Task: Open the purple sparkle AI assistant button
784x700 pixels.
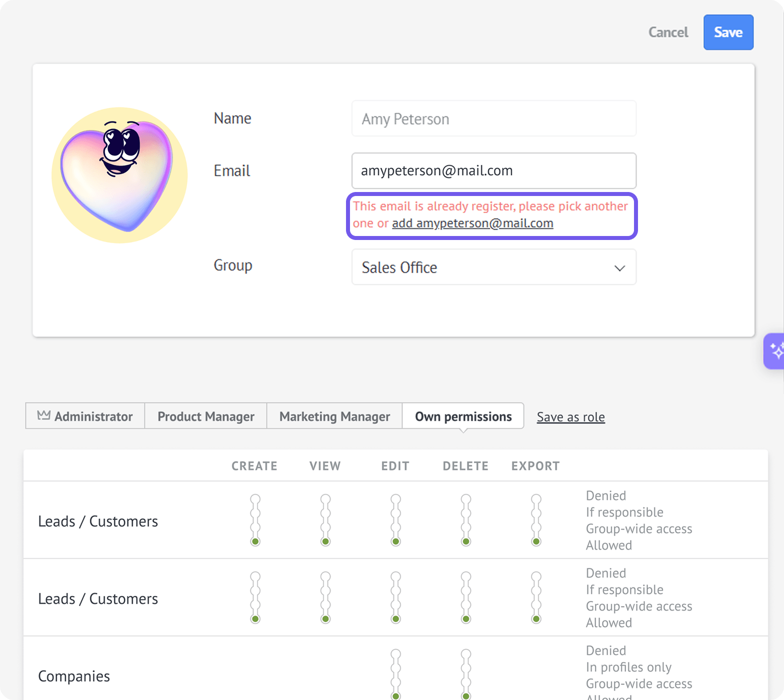Action: (774, 351)
